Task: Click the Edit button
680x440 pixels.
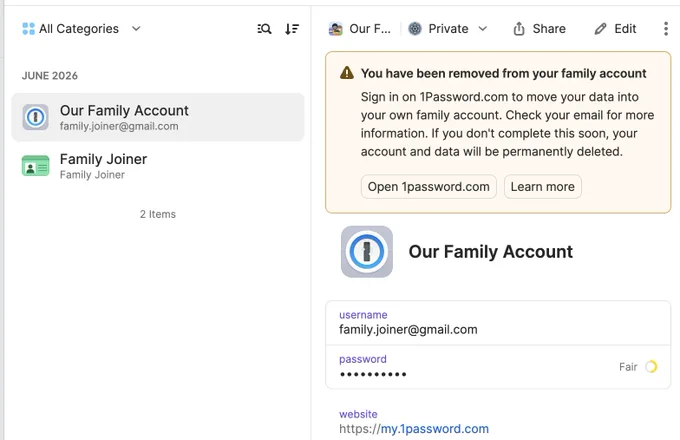Action: [616, 29]
